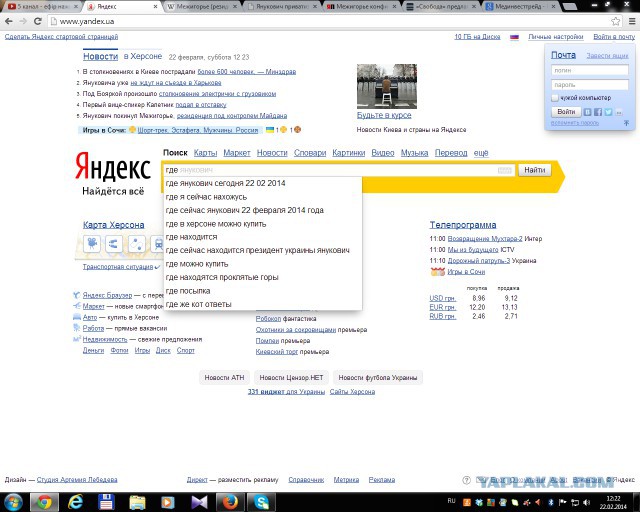Viewport: 640px width, 512px height.
Task: Select suggestion 'где же кот ответы'
Action: (x=263, y=304)
